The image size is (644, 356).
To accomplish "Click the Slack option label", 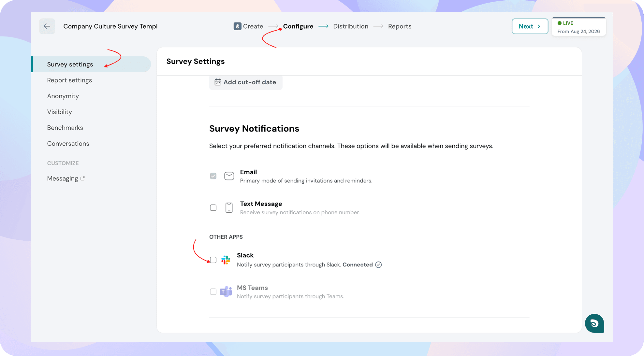I will (245, 255).
